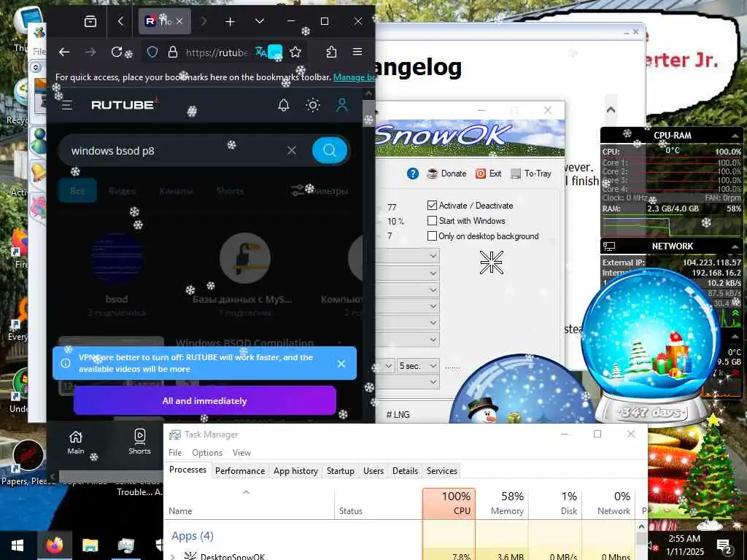The height and width of the screenshot is (560, 747).
Task: Open the SnowOK help question-mark icon
Action: tap(413, 174)
